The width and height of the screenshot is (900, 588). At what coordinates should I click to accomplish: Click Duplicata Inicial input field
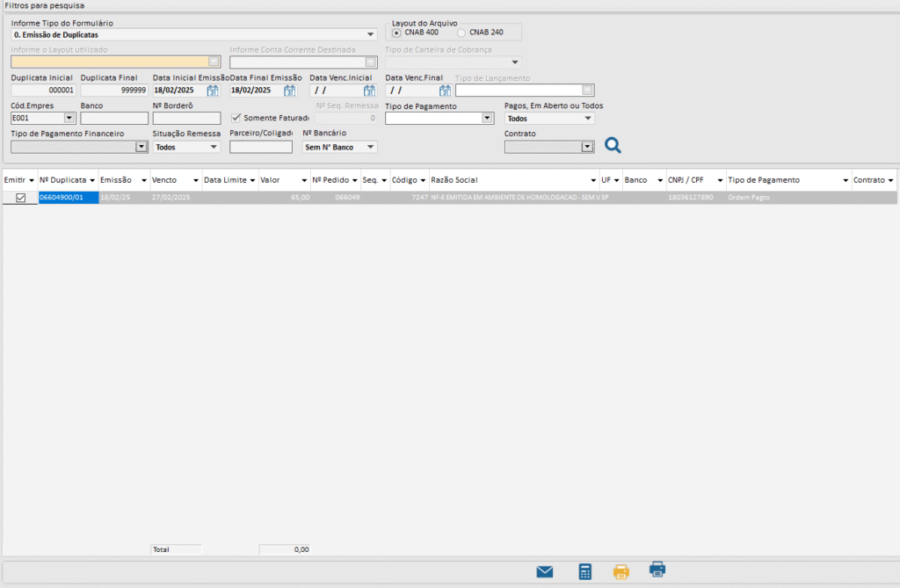pos(43,91)
